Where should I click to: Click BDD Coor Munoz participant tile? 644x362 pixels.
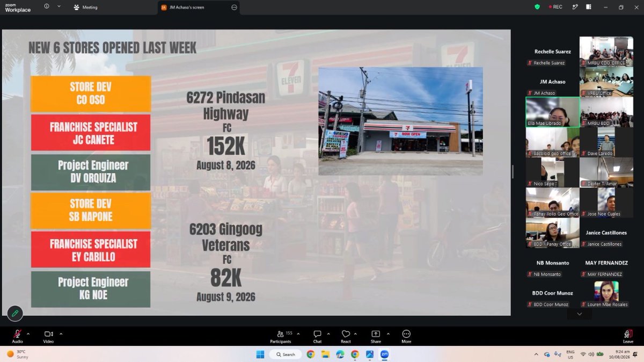(552, 293)
